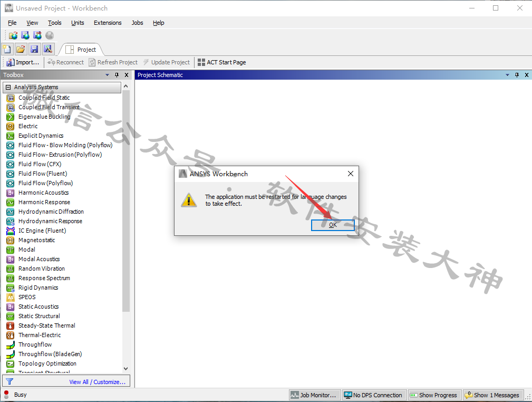The image size is (532, 402).
Task: Click the Toolbox filter funnel icon
Action: coord(9,381)
